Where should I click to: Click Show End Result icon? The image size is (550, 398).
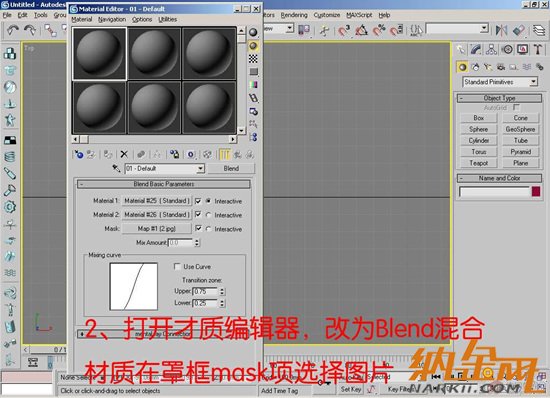224,154
